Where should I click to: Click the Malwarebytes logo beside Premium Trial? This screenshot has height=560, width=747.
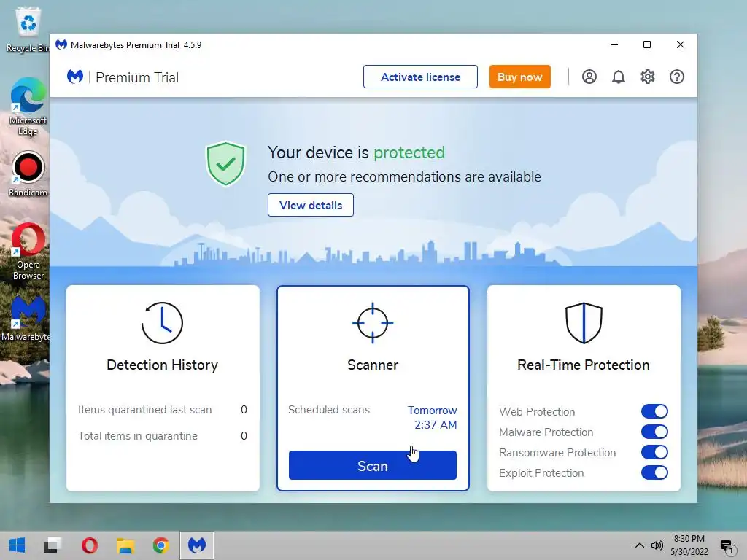[x=75, y=77]
